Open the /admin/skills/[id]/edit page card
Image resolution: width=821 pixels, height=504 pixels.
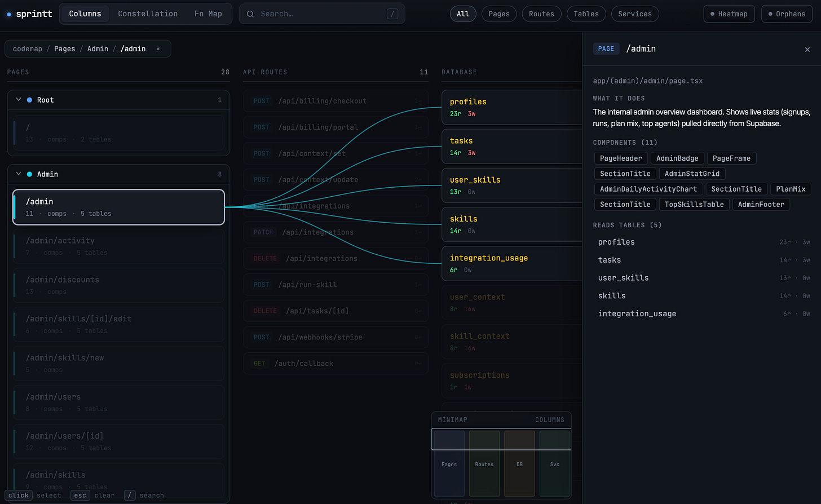pos(118,324)
